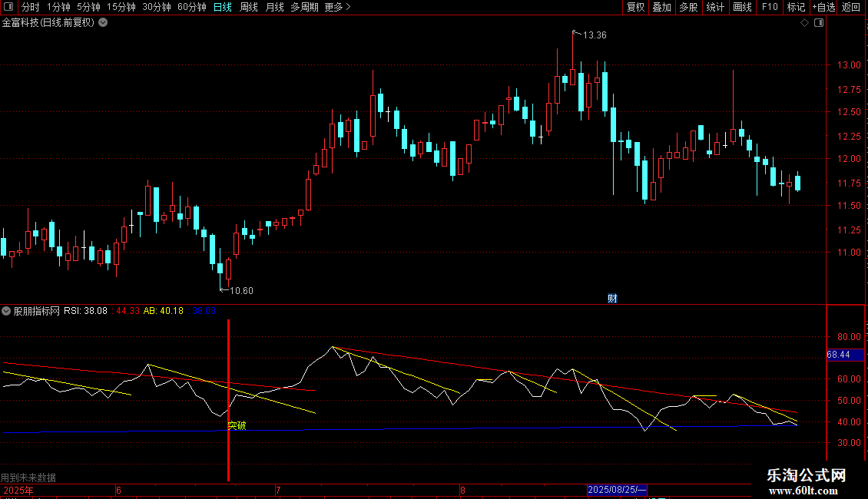Click the 12.00 price axis label

(849, 159)
